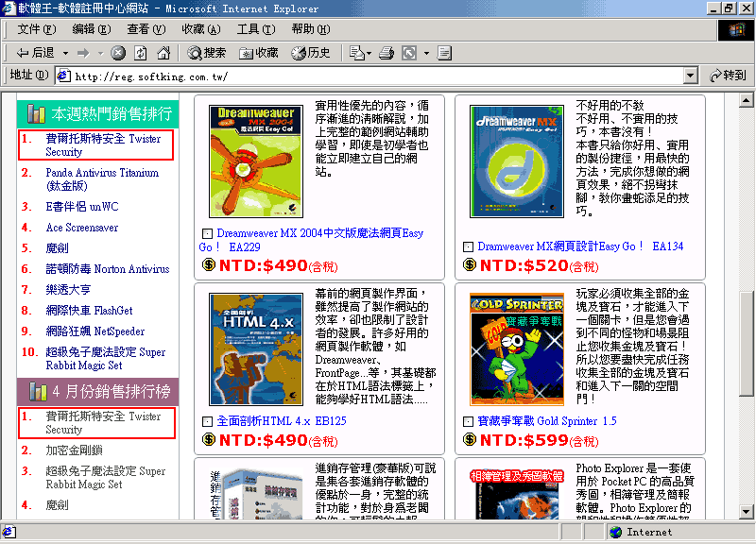756x544 pixels.
Task: Click the Print toolbar icon
Action: click(387, 53)
